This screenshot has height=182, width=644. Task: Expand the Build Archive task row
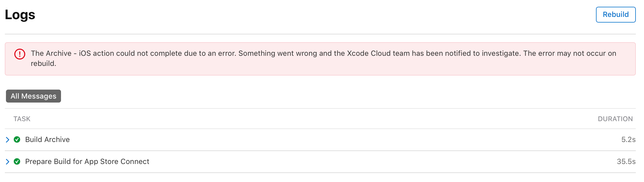[x=8, y=140]
